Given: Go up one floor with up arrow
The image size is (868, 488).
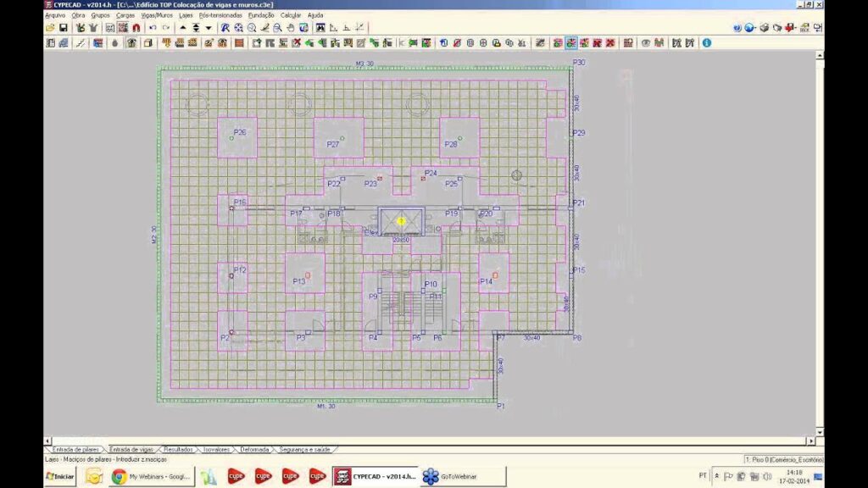Looking at the screenshot, I should (x=183, y=28).
